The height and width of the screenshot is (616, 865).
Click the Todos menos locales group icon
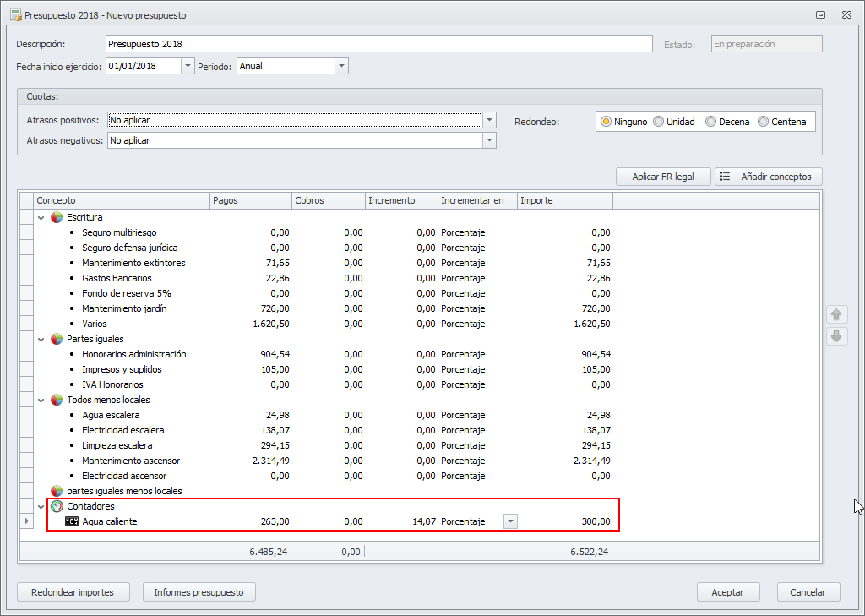coord(57,400)
